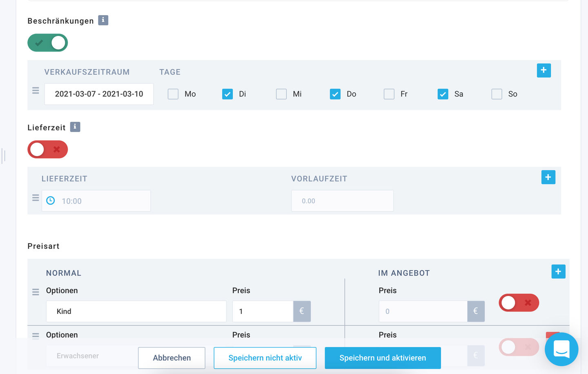
Task: Grab the drag handle of the Erwachsener option row
Action: [x=36, y=336]
